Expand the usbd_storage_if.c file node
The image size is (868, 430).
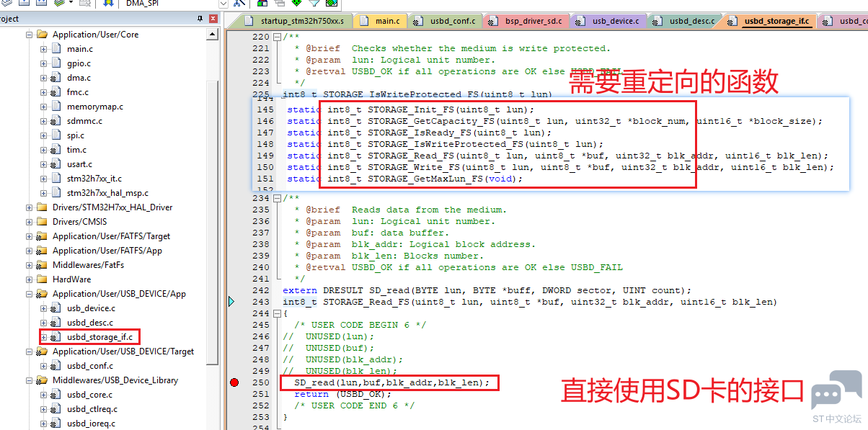[x=43, y=337]
